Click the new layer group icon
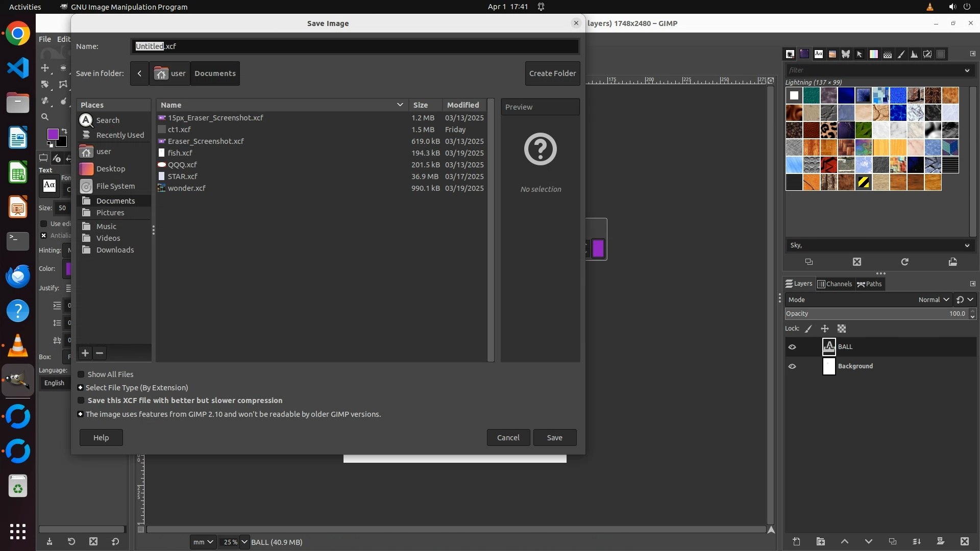The height and width of the screenshot is (551, 980). click(x=820, y=541)
